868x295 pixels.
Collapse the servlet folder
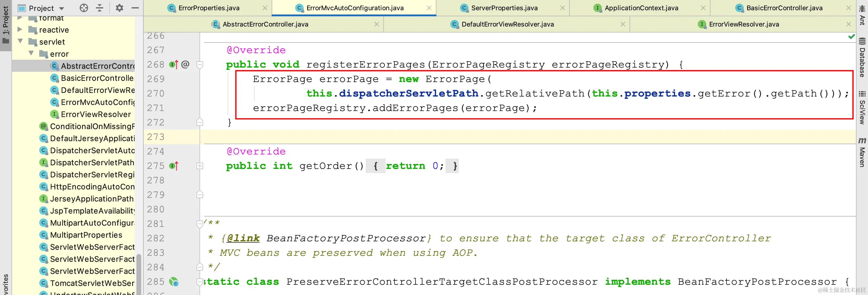[20, 41]
